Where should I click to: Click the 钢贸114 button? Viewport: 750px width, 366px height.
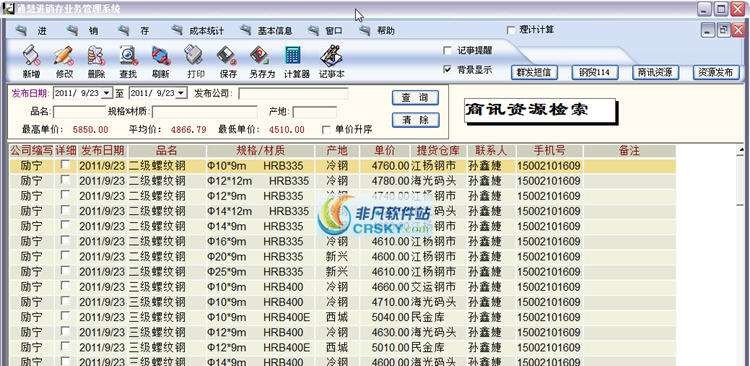595,72
